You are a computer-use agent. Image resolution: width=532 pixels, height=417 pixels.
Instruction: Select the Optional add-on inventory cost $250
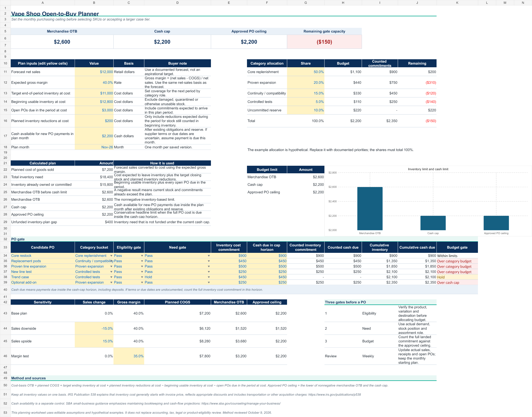point(229,282)
